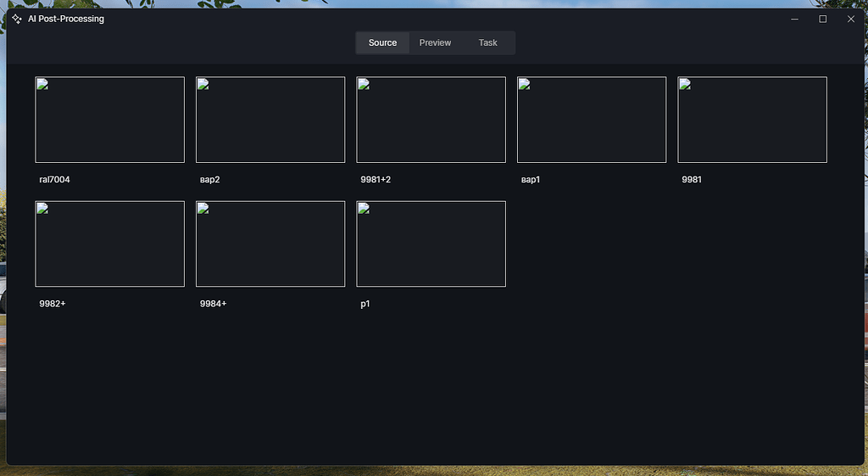Open the 9984+ image thumbnail

(x=270, y=244)
